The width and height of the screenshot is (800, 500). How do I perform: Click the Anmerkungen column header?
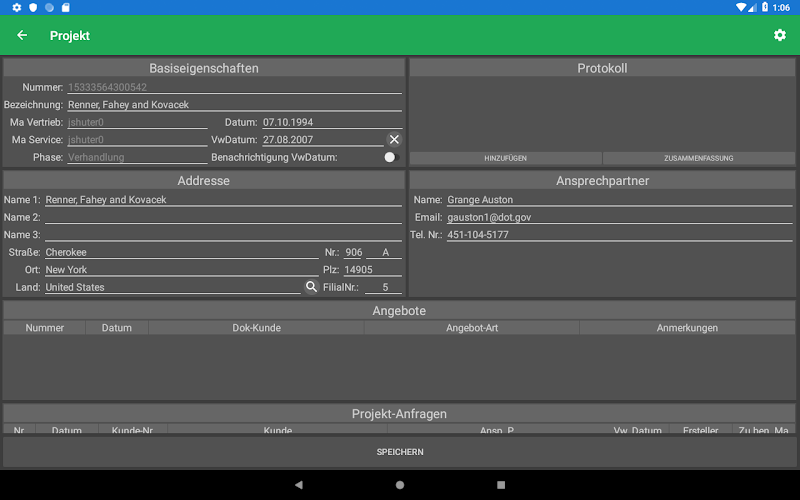point(687,328)
